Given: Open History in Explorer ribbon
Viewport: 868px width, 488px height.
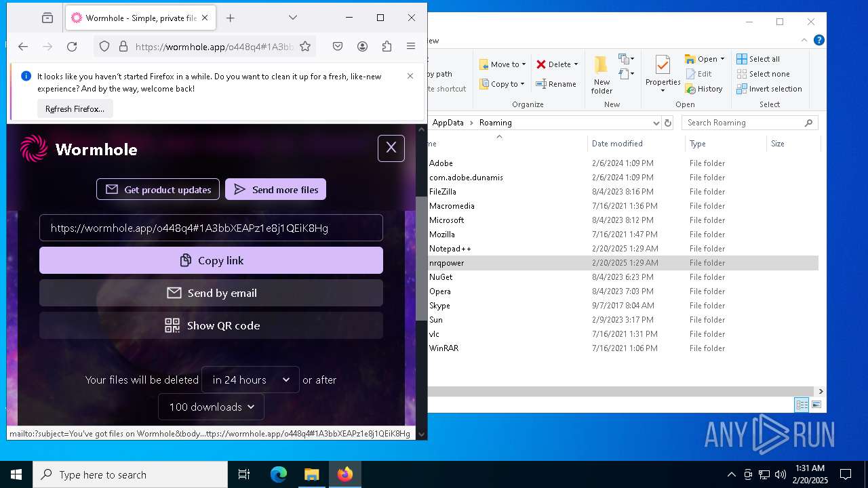Looking at the screenshot, I should click(704, 89).
